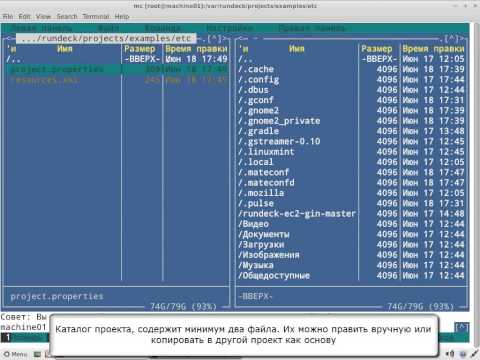Select the /.mozilla directory
This screenshot has height=360, width=480.
tap(352, 193)
